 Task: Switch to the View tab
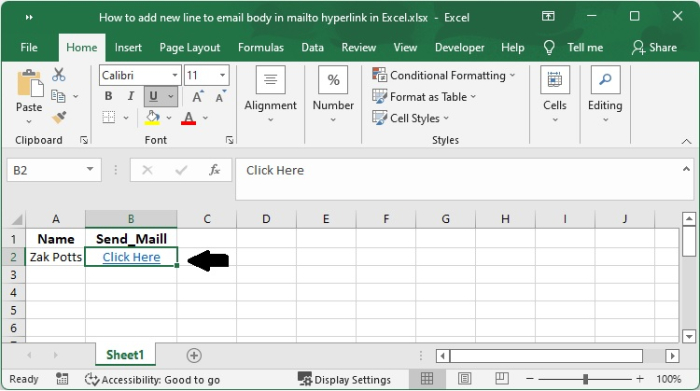[405, 48]
